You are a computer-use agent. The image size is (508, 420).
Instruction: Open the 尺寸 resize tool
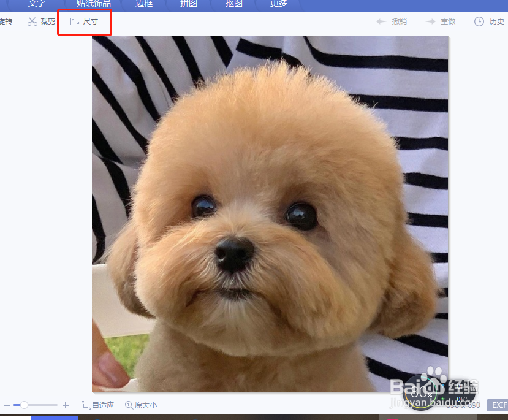(84, 21)
